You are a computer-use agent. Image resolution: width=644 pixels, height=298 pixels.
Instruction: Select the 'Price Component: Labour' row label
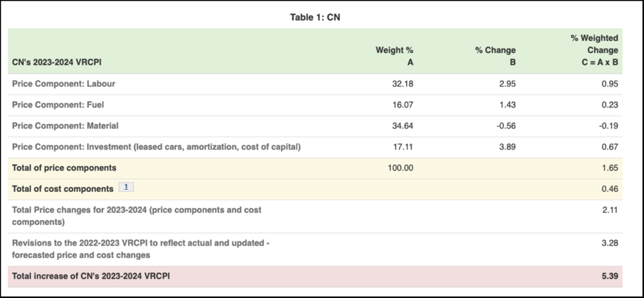click(x=64, y=84)
